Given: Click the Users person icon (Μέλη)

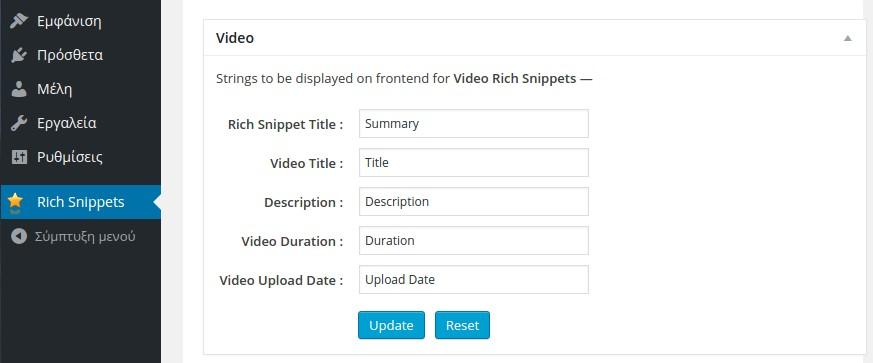Looking at the screenshot, I should pyautogui.click(x=19, y=89).
